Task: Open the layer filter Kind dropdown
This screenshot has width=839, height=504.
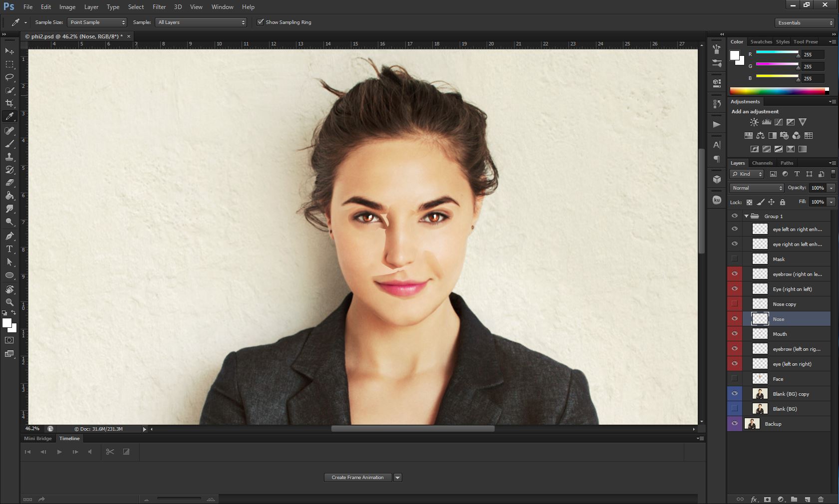Action: pos(747,174)
